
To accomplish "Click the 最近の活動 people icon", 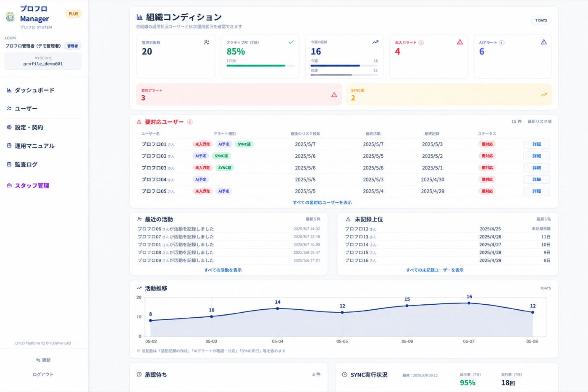I will (139, 219).
